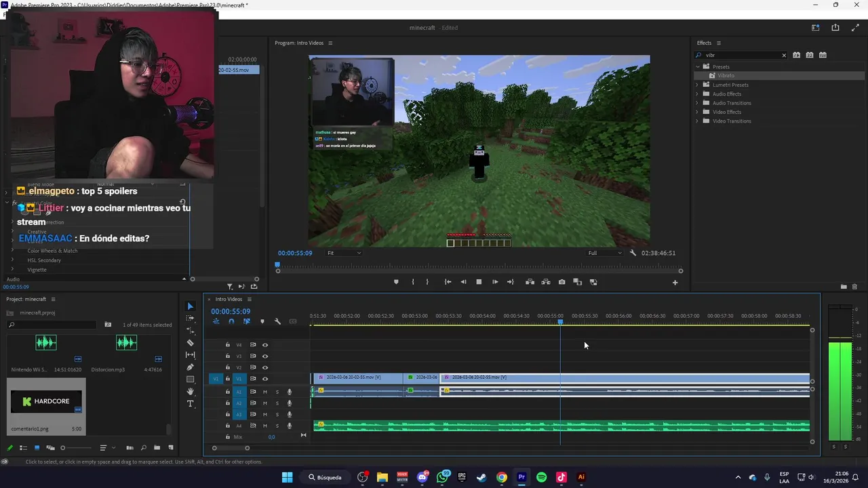This screenshot has height=488, width=868.
Task: Select the Hand tool
Action: pos(190,392)
